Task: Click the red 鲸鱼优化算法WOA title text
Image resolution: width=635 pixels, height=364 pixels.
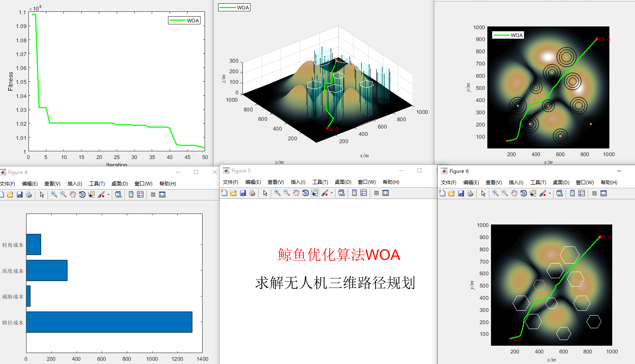Action: point(339,255)
